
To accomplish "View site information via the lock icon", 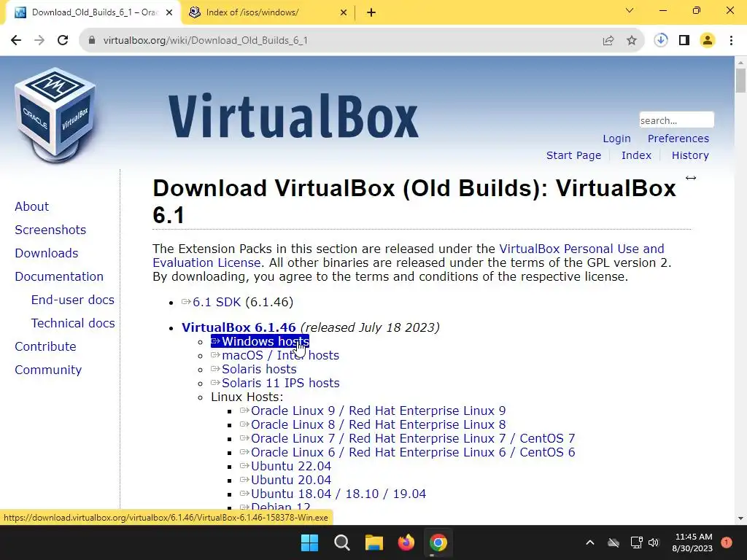I will coord(92,41).
